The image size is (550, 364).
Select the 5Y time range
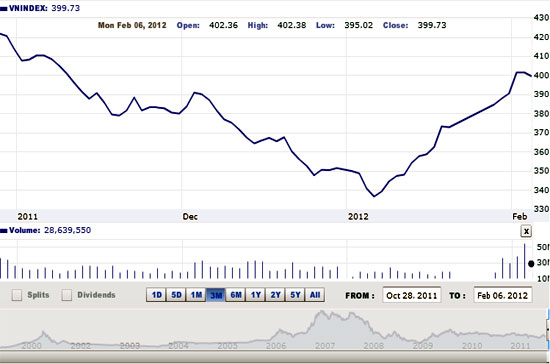coord(295,295)
